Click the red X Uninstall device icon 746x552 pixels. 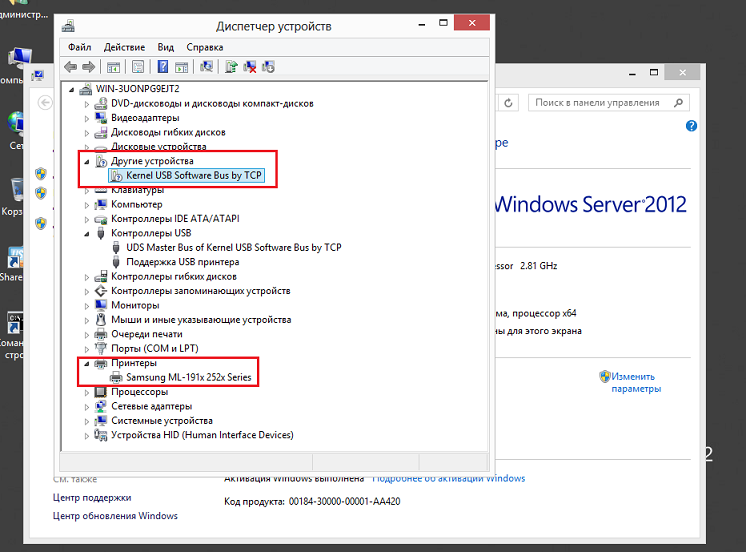250,67
